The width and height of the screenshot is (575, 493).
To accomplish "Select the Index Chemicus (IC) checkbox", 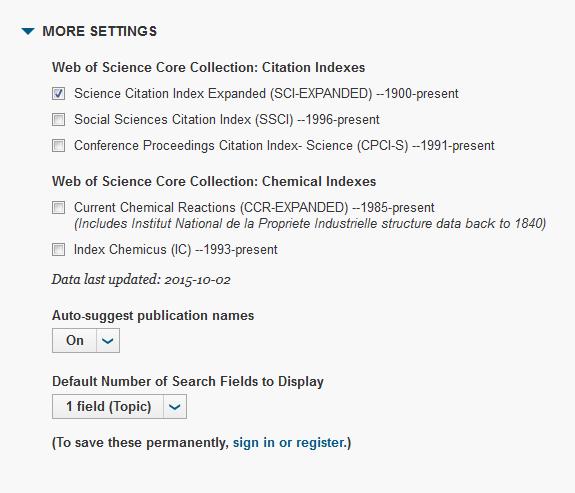I will point(59,250).
